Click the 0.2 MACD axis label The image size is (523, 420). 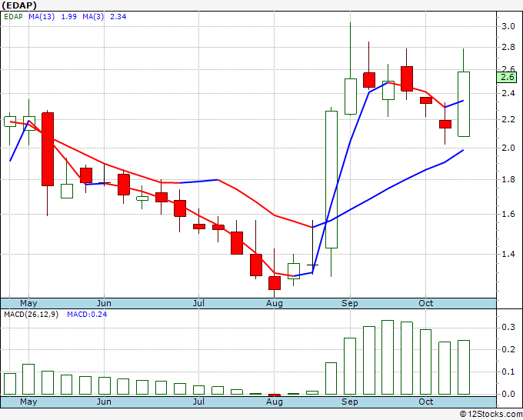coord(508,349)
